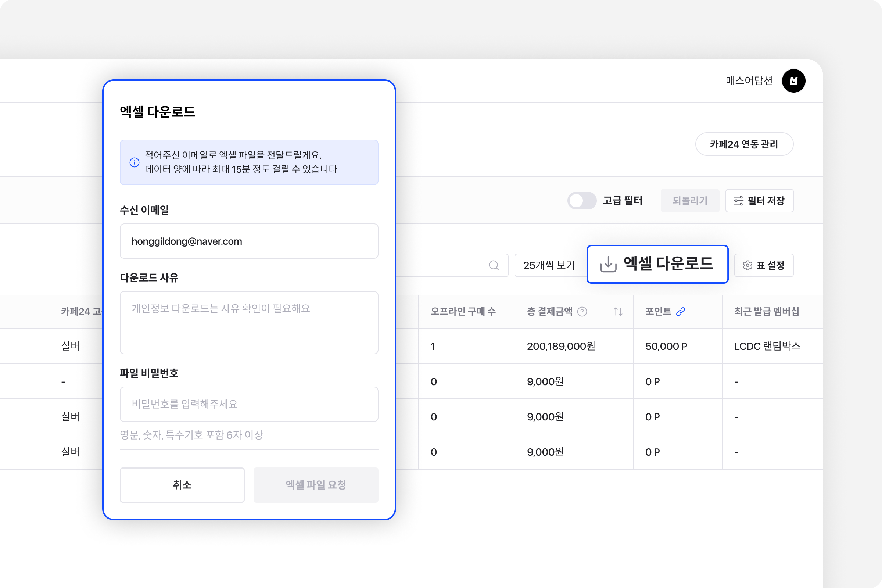Image resolution: width=882 pixels, height=588 pixels.
Task: Click the 카페24 column header
Action: (76, 312)
